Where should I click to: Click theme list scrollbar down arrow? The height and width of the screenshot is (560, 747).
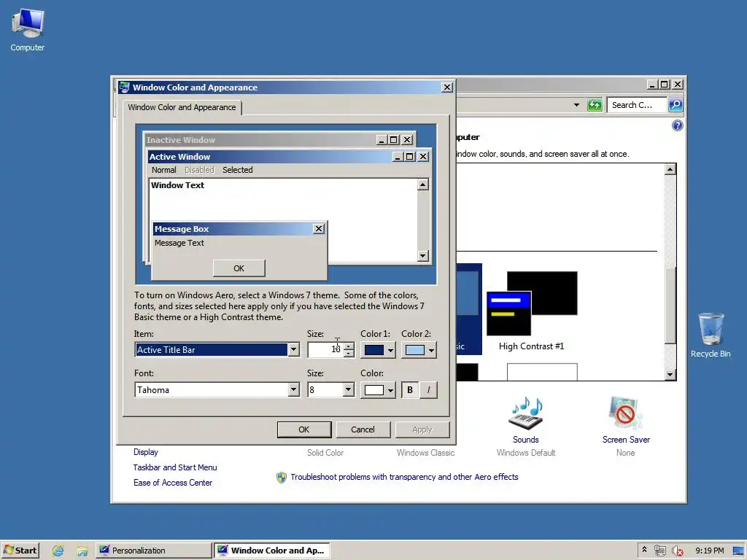click(670, 375)
